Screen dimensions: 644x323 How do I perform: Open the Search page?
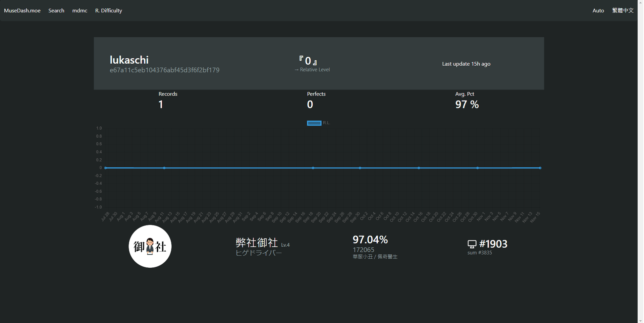[x=56, y=10]
